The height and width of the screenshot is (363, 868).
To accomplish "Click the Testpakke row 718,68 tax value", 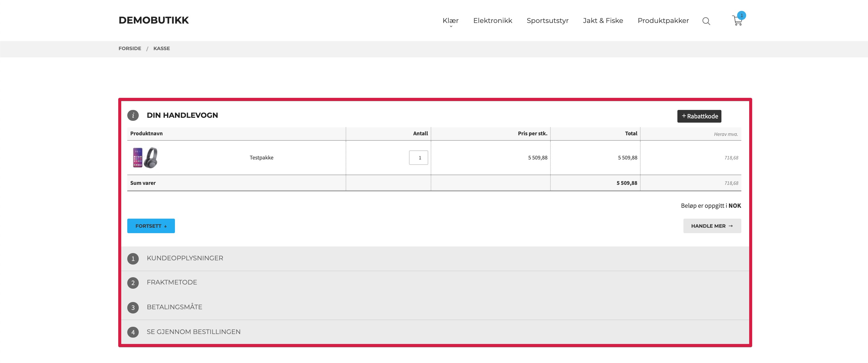I will click(731, 158).
